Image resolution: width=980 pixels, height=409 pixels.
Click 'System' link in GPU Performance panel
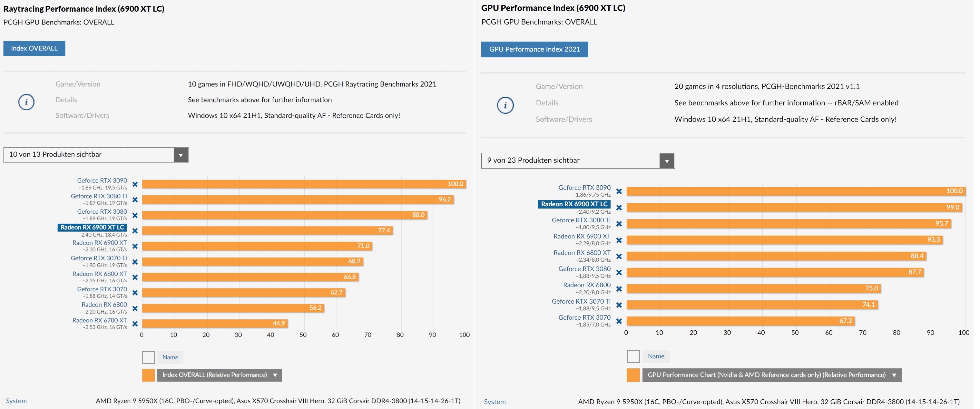[495, 402]
